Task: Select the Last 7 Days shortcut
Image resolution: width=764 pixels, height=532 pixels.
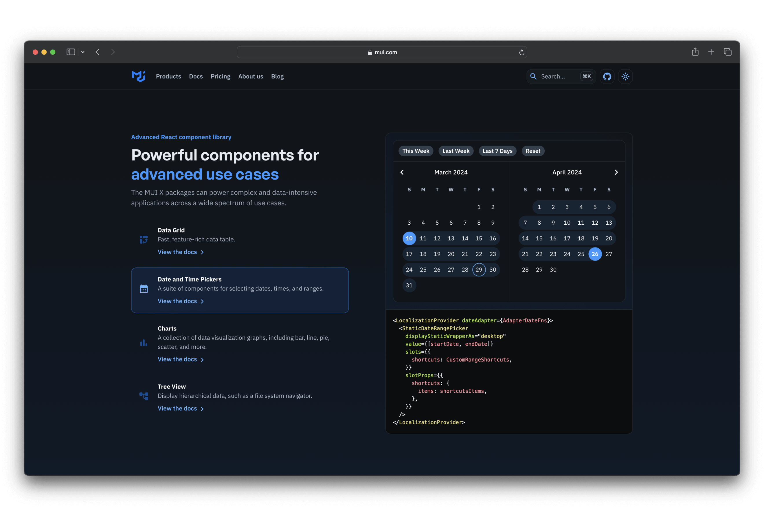Action: tap(497, 151)
